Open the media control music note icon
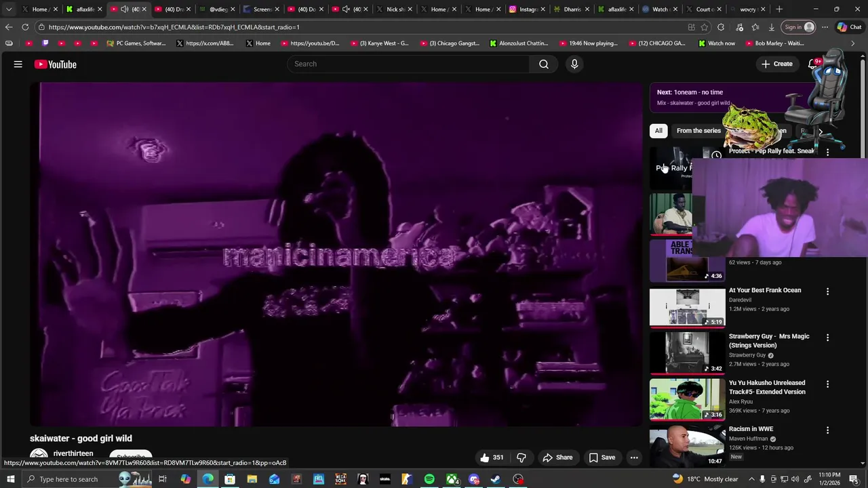The height and width of the screenshot is (488, 868). [x=739, y=27]
